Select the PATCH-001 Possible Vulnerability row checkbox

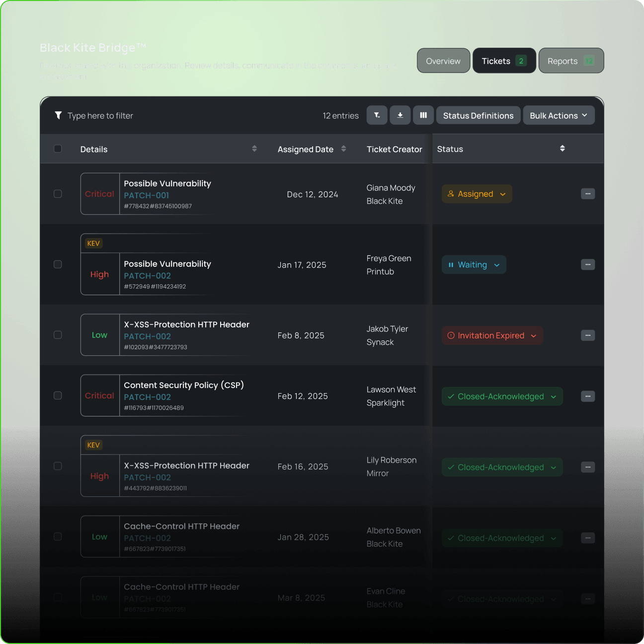(x=58, y=194)
